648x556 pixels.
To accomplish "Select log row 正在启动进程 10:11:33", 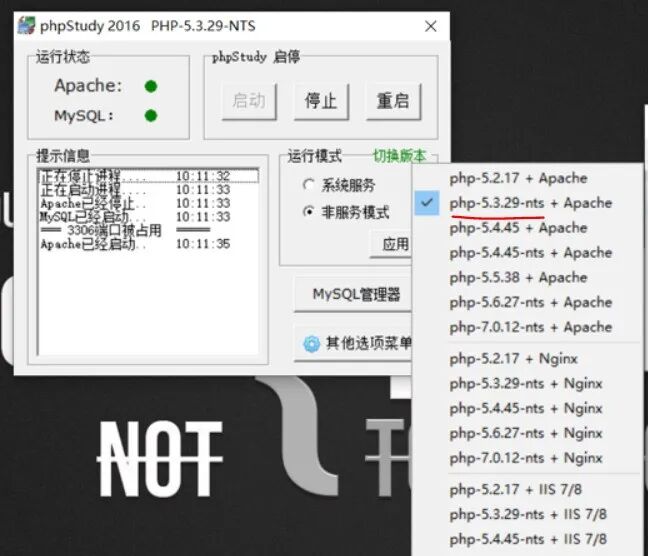I will coord(148,190).
